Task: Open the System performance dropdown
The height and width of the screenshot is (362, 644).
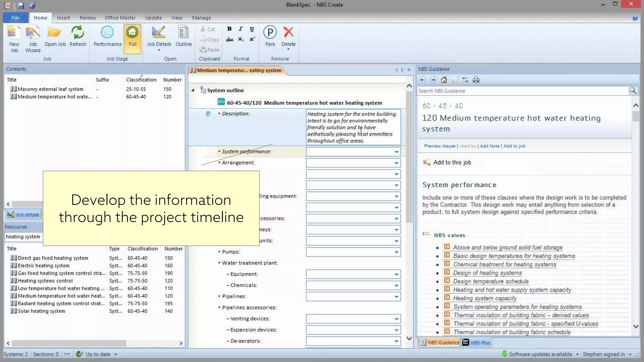Action: click(397, 152)
